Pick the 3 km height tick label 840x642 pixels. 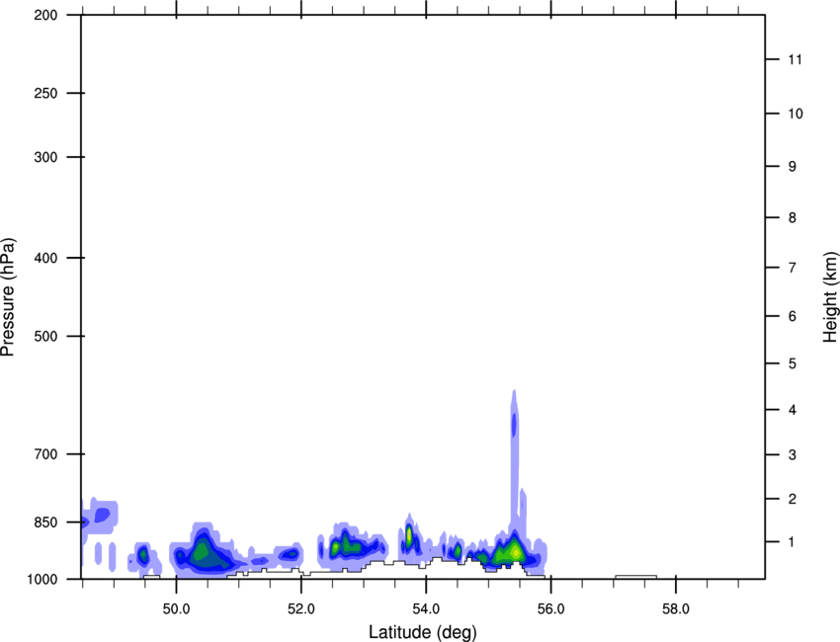tap(793, 455)
